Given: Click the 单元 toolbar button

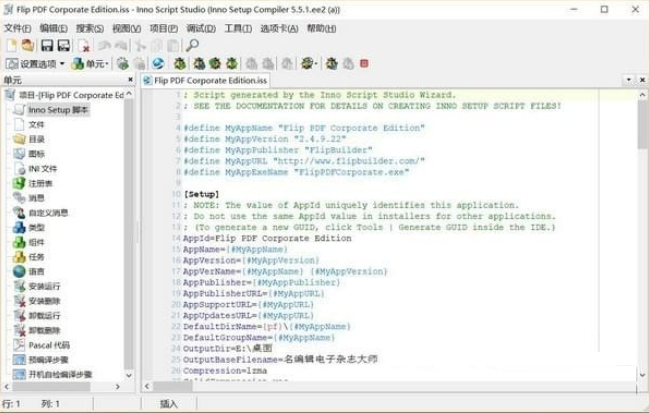Looking at the screenshot, I should coord(88,64).
